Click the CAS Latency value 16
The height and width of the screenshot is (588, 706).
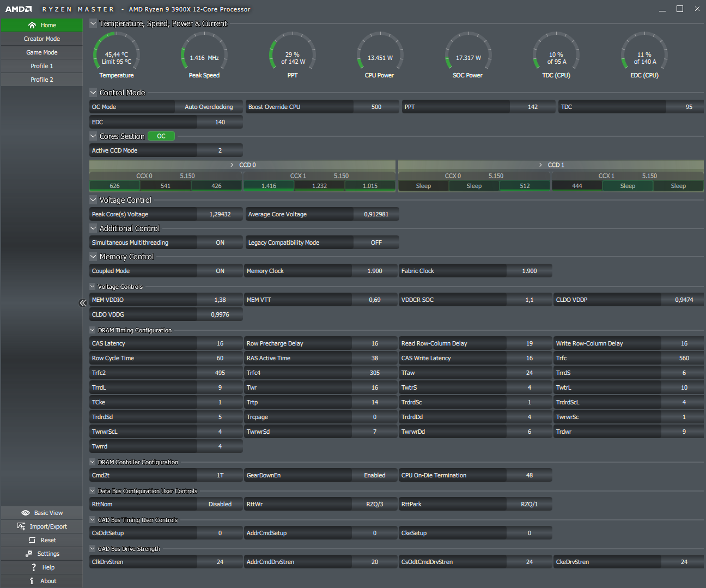[x=220, y=343]
